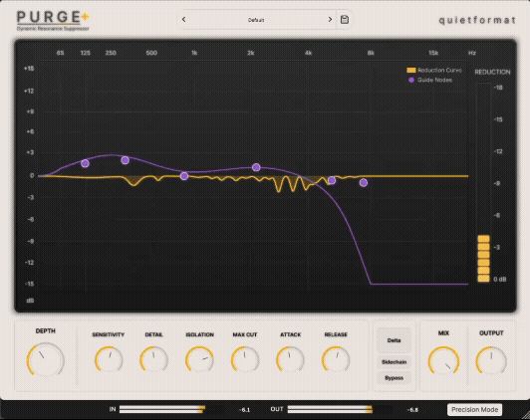Select the guide node near 125 Hz
Viewport: 530px width, 420px height.
pos(86,163)
